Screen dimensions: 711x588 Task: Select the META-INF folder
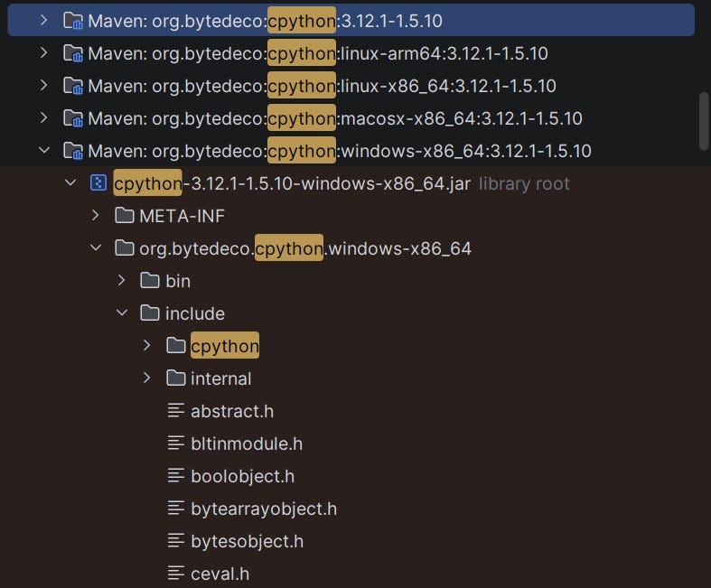pos(182,216)
